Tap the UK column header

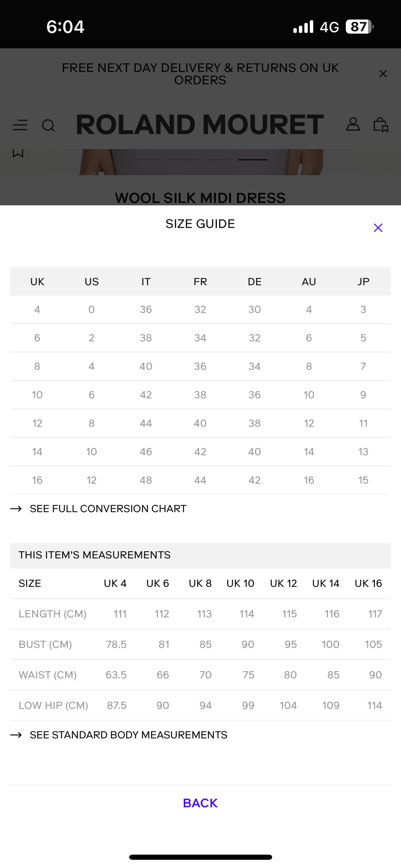(x=37, y=282)
